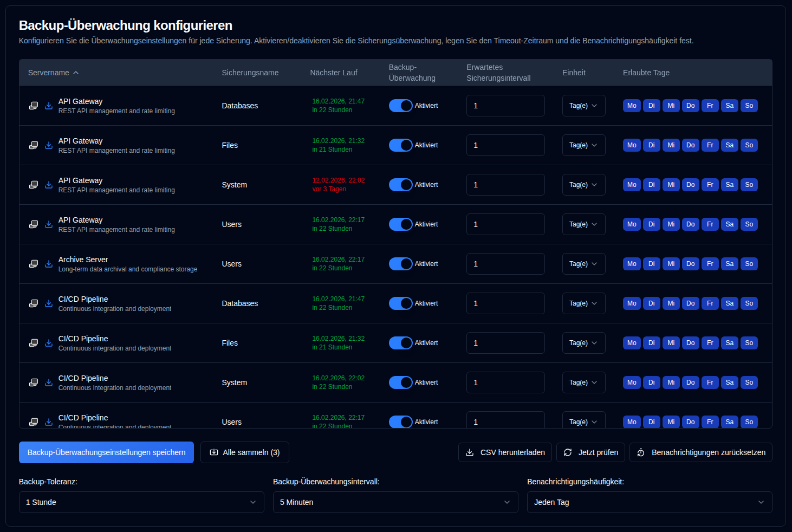792x532 pixels.
Task: Toggle off monitoring for Archive Server Users
Action: (401, 264)
